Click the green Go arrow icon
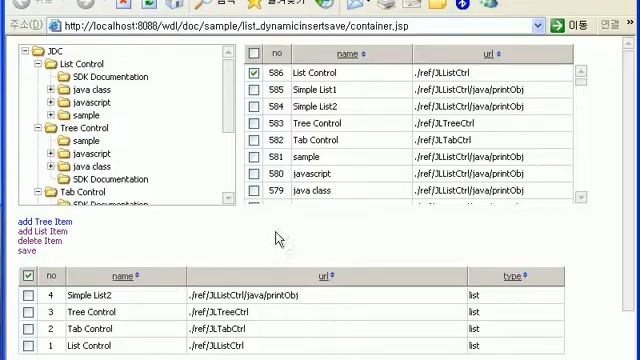The image size is (640, 360). (x=557, y=25)
